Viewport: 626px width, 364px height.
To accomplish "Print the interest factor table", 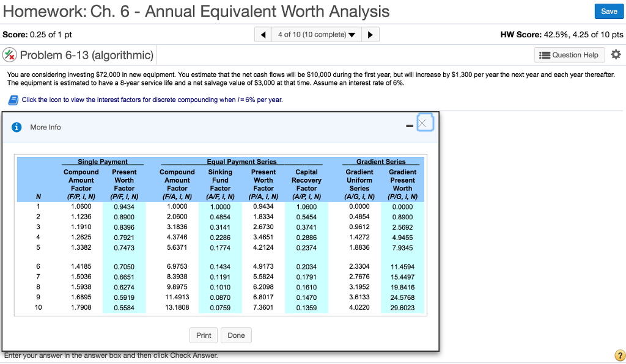I will 204,335.
